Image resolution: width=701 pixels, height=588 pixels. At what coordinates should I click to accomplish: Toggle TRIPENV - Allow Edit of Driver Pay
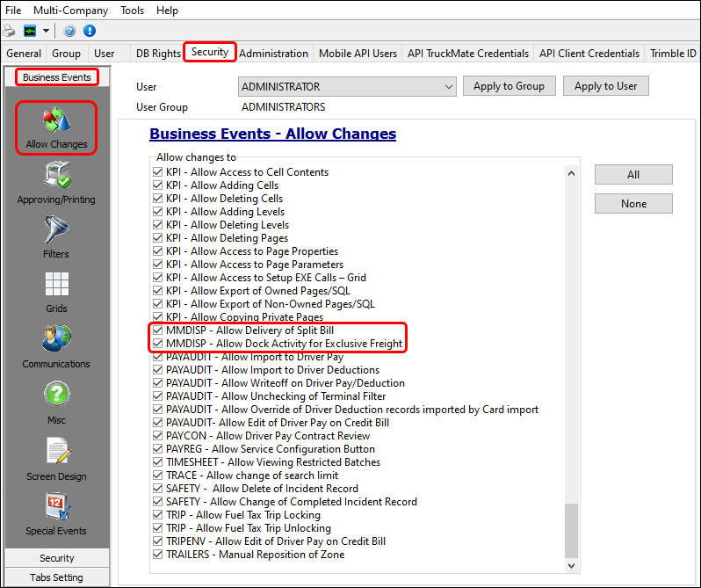[x=157, y=541]
